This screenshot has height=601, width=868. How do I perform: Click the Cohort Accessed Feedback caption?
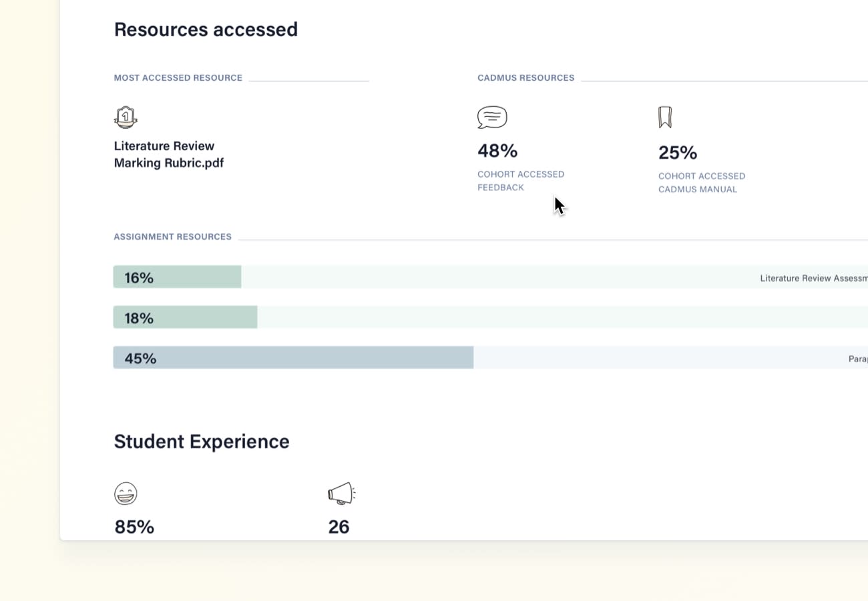[521, 181]
